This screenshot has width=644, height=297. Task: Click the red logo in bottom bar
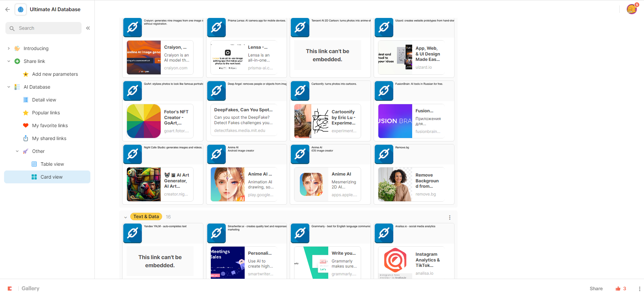click(x=10, y=289)
